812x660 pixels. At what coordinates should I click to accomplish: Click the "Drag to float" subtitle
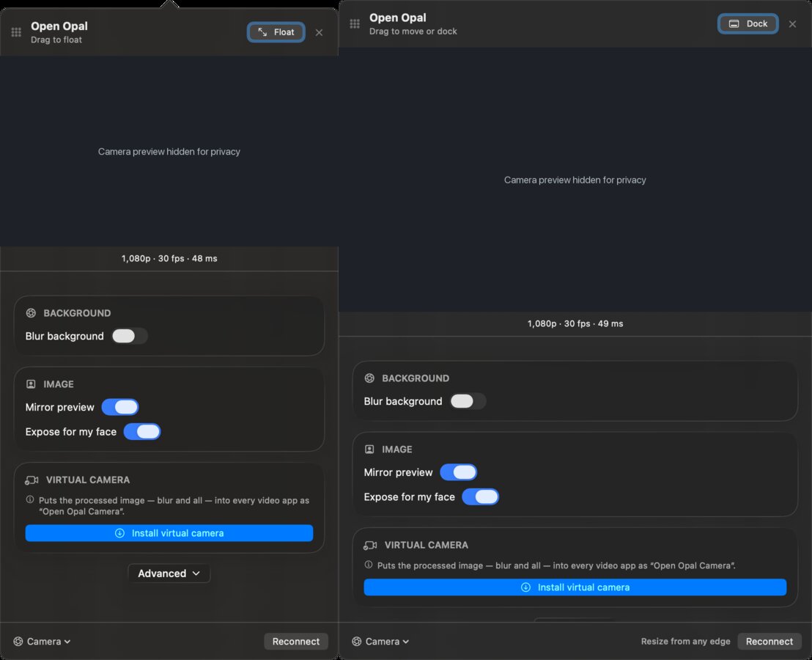point(56,40)
